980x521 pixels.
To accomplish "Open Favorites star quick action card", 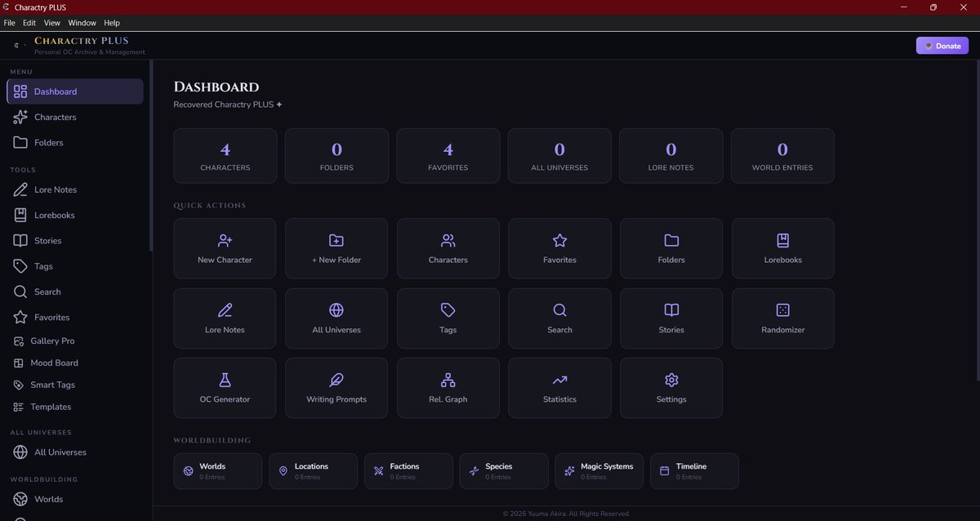I will pyautogui.click(x=559, y=248).
